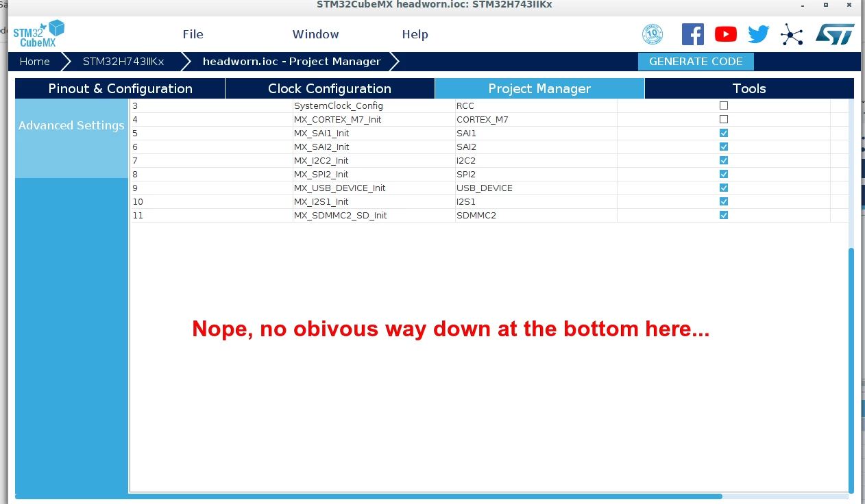Screen dimensions: 865x504
Task: Toggle checkbox for MX_CORTEX_M7_Init row
Action: click(x=724, y=119)
